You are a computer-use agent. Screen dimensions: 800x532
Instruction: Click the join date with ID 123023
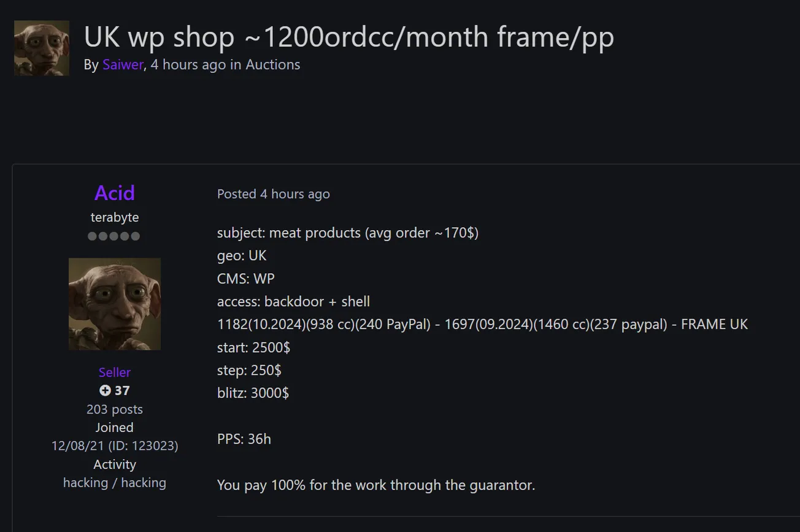coord(115,446)
